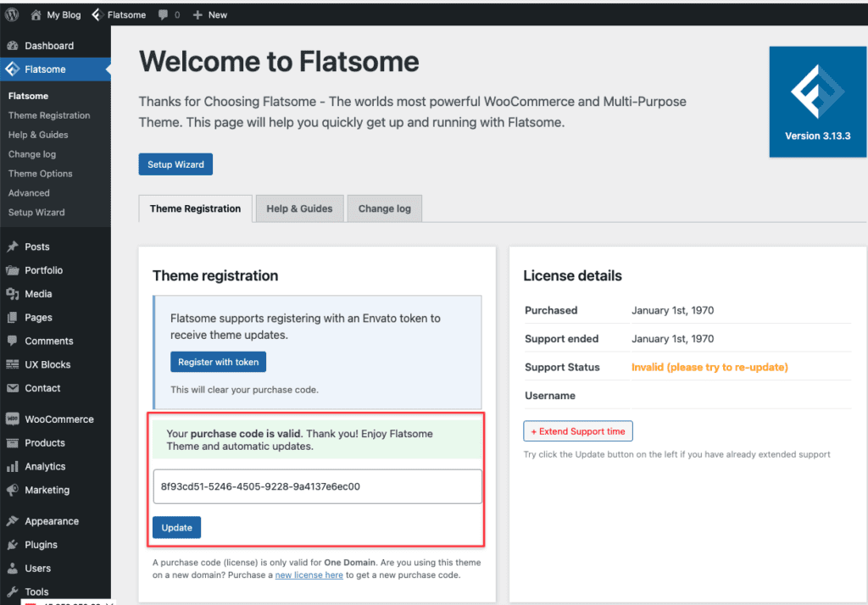The width and height of the screenshot is (868, 605).
Task: Click the License details heading
Action: (x=572, y=275)
